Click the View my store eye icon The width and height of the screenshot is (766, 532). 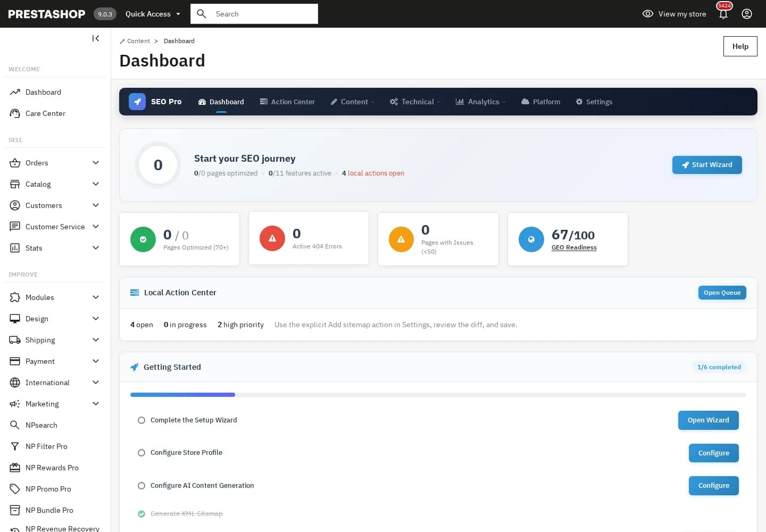[648, 14]
